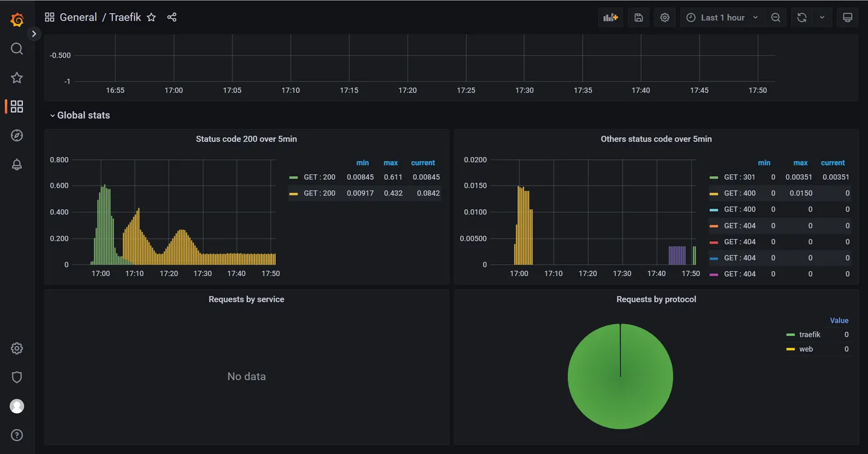Open the Help question mark icon
The height and width of the screenshot is (454, 868).
[x=17, y=435]
